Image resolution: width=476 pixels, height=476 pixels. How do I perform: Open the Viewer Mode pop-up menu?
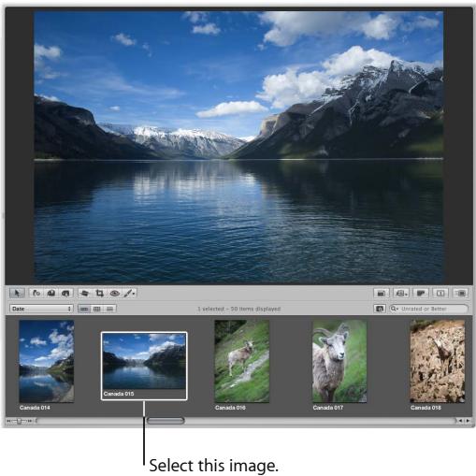pos(401,293)
